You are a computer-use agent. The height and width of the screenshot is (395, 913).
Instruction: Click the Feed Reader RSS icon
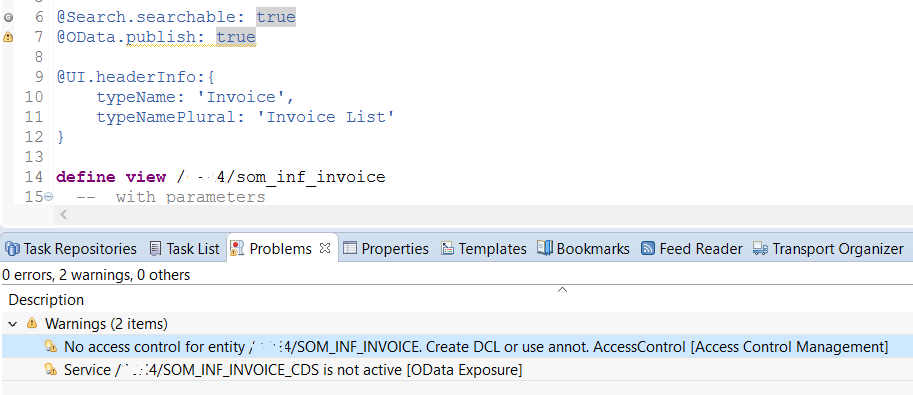coord(647,249)
